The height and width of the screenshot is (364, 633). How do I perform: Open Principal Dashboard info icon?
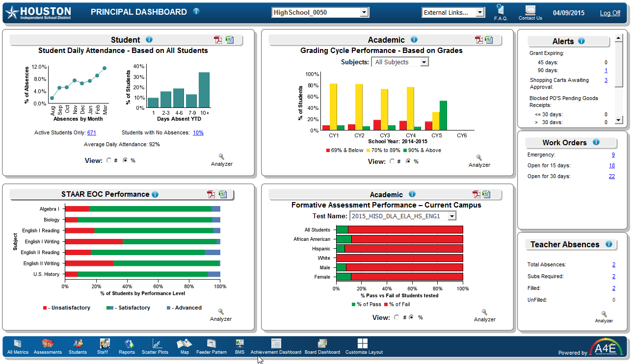pyautogui.click(x=196, y=12)
